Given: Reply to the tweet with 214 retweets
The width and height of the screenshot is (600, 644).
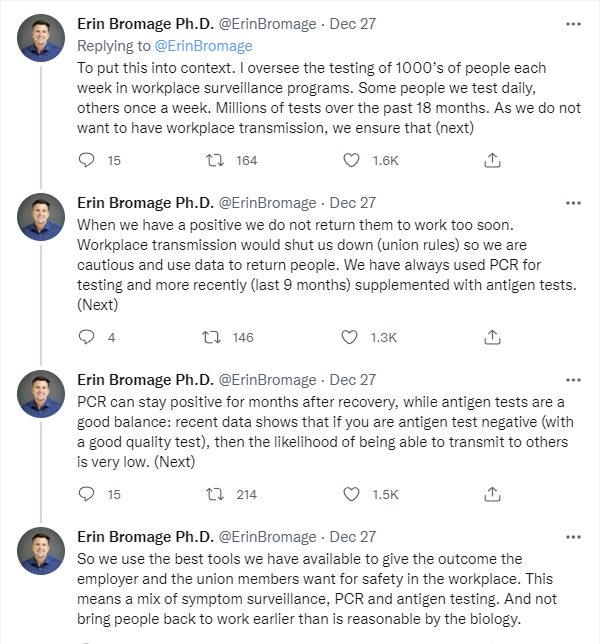Looking at the screenshot, I should click(x=86, y=494).
